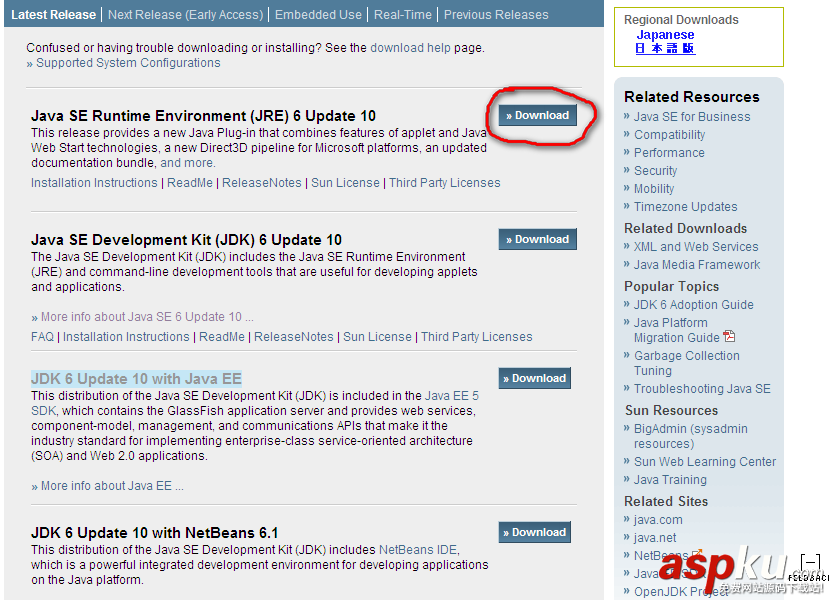Image resolution: width=829 pixels, height=600 pixels.
Task: Visit java.com related site
Action: coord(658,520)
